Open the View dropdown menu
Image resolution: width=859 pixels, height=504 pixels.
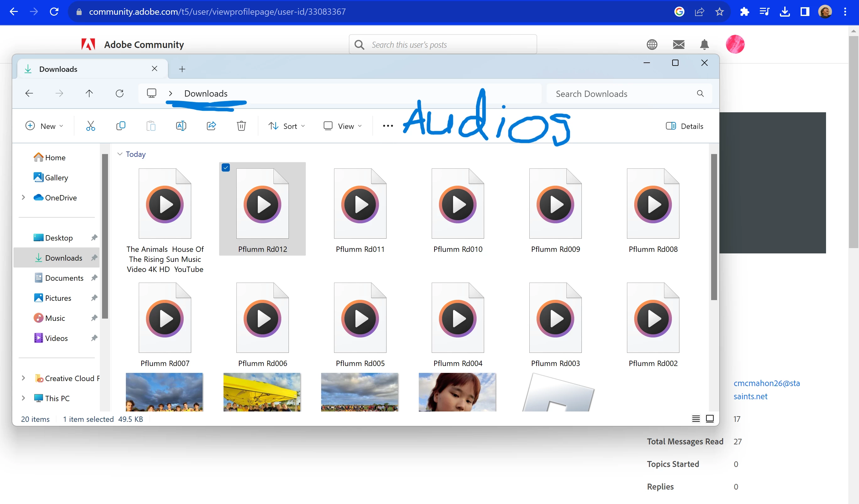click(342, 126)
